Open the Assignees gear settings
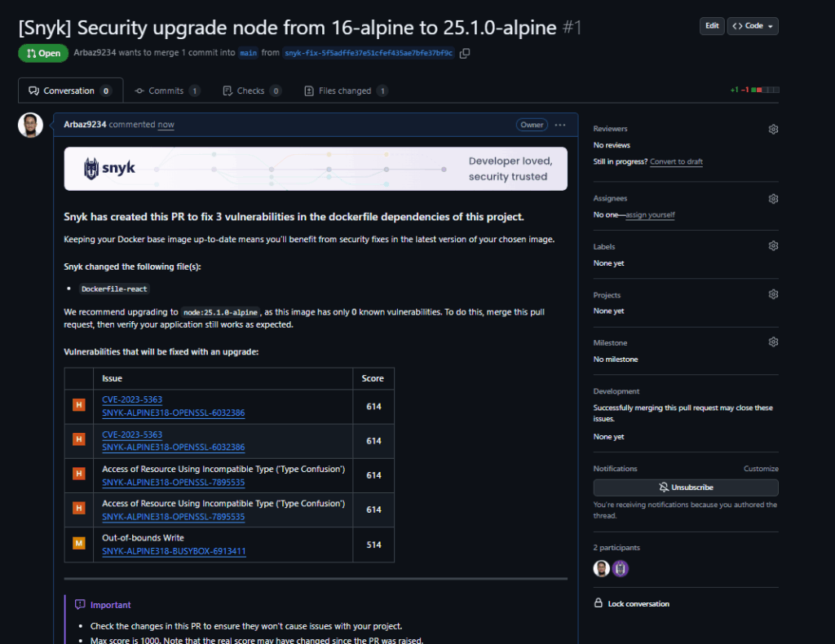 click(x=773, y=199)
